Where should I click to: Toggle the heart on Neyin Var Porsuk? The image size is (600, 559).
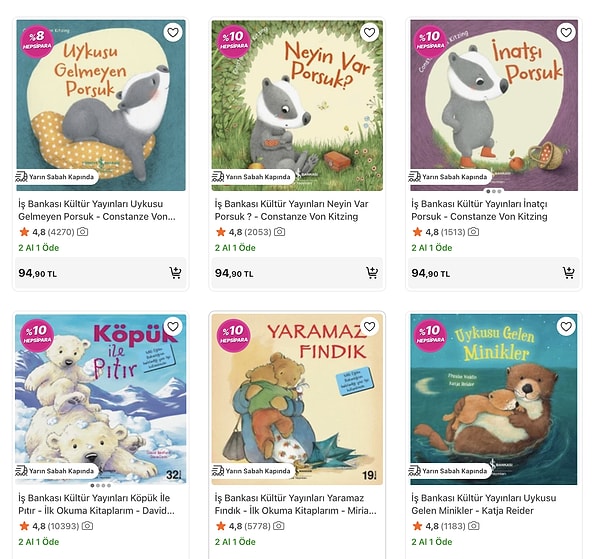click(x=369, y=33)
